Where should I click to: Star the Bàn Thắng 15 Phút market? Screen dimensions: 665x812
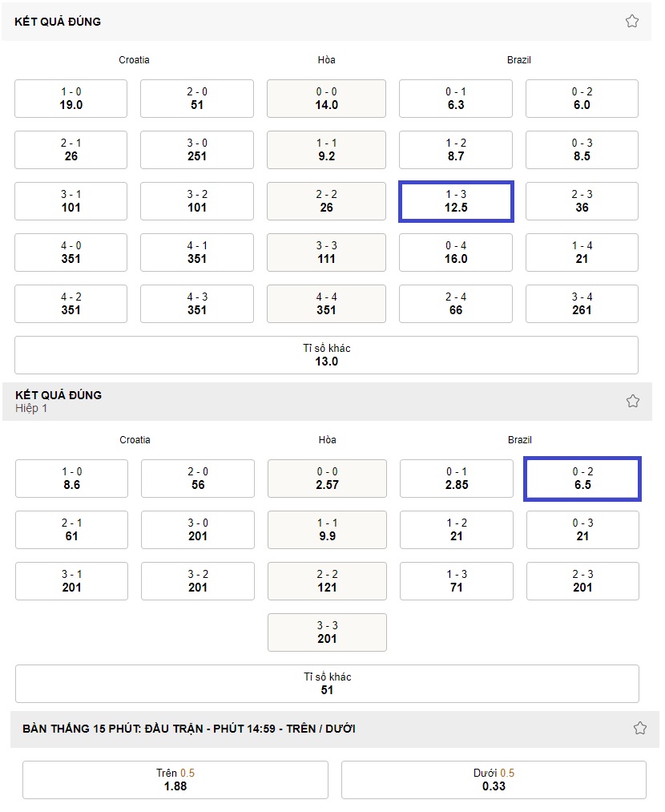[x=640, y=728]
